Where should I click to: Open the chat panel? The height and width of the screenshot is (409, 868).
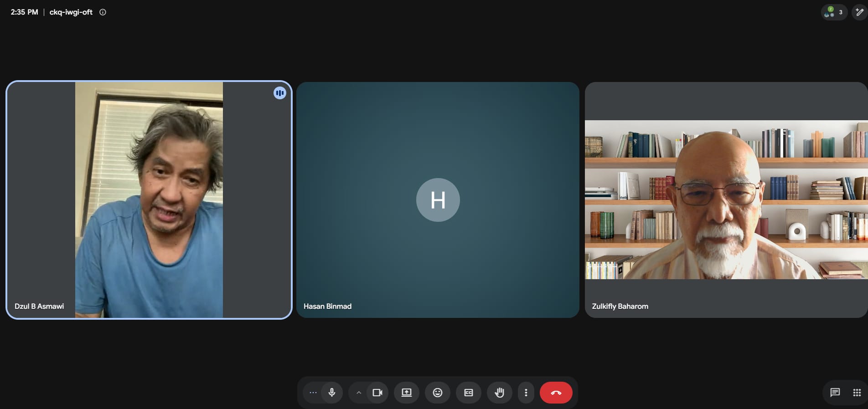tap(835, 393)
